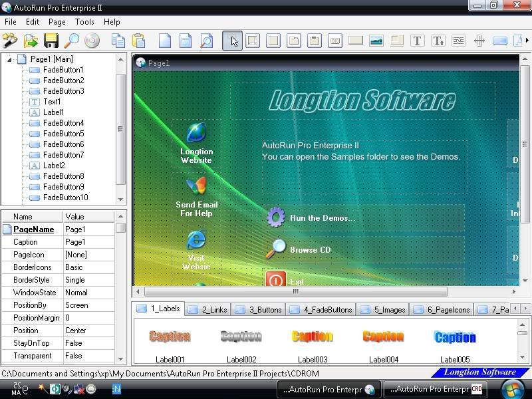
Task: Select FadeButton10 in the object tree
Action: [x=65, y=198]
